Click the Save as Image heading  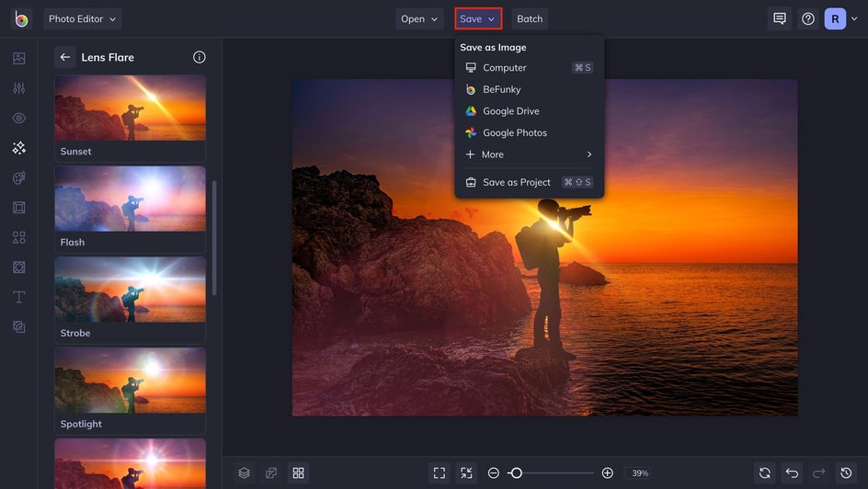(493, 48)
